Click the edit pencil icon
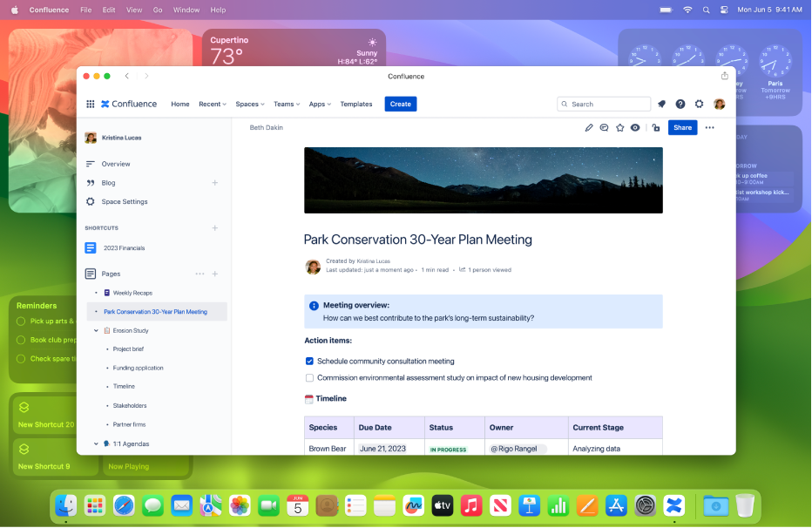Image resolution: width=812 pixels, height=528 pixels. (x=589, y=128)
